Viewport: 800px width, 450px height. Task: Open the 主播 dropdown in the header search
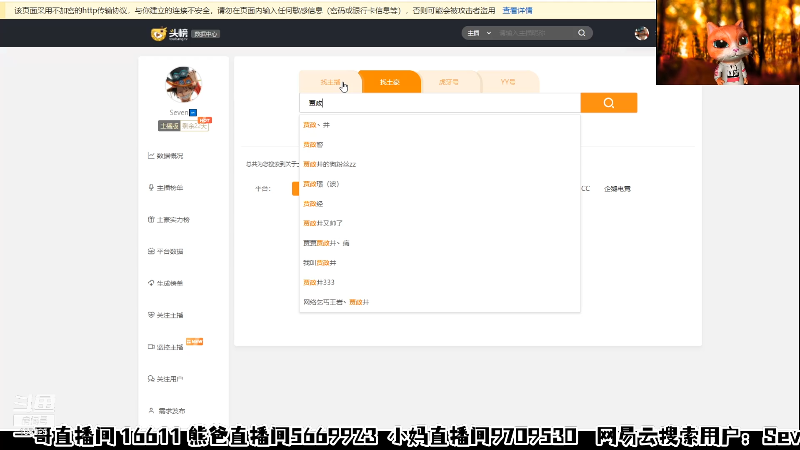click(479, 33)
